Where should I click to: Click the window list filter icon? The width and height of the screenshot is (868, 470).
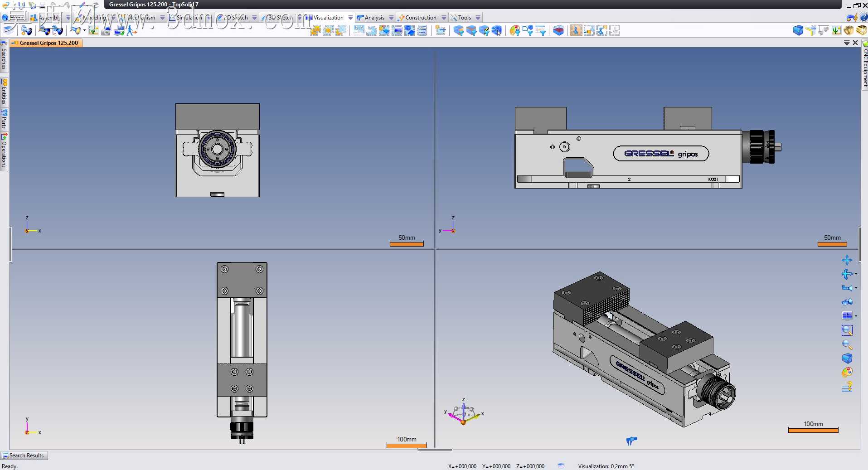(x=540, y=30)
